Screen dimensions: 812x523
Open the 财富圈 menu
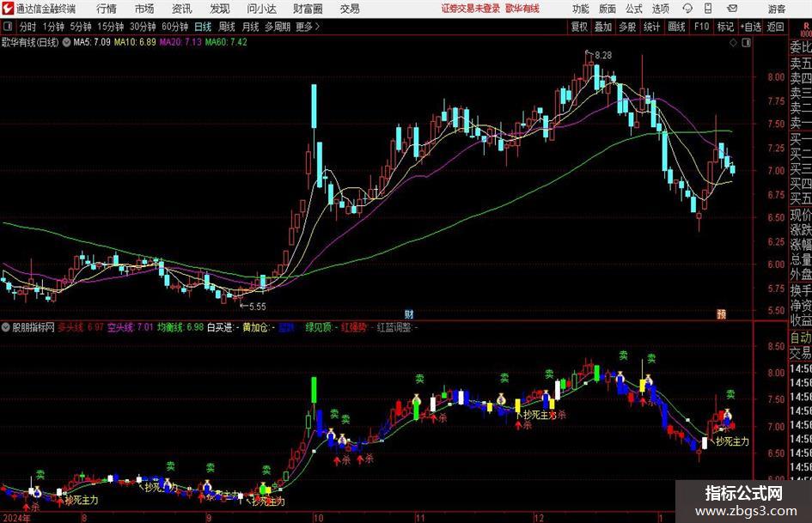[x=308, y=9]
